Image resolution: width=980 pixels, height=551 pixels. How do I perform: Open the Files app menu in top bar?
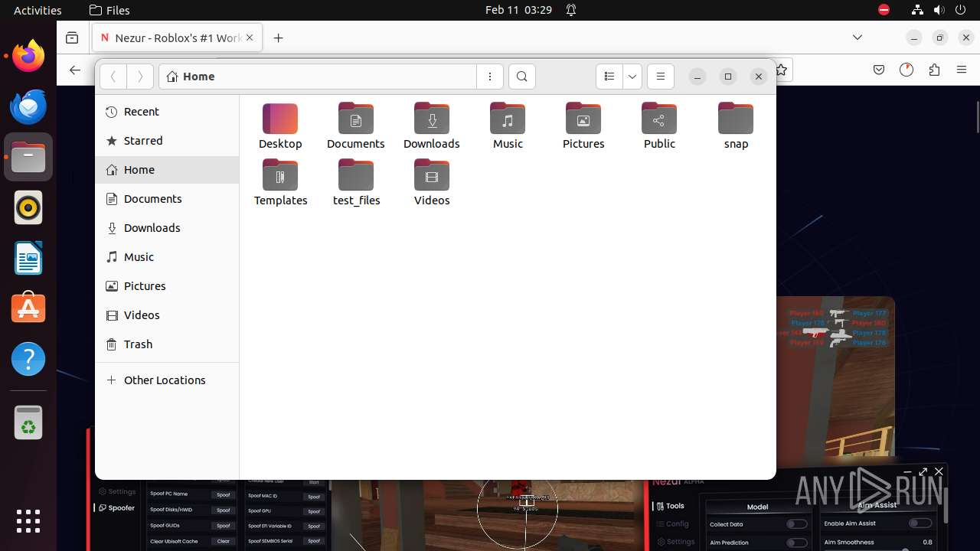(x=109, y=10)
